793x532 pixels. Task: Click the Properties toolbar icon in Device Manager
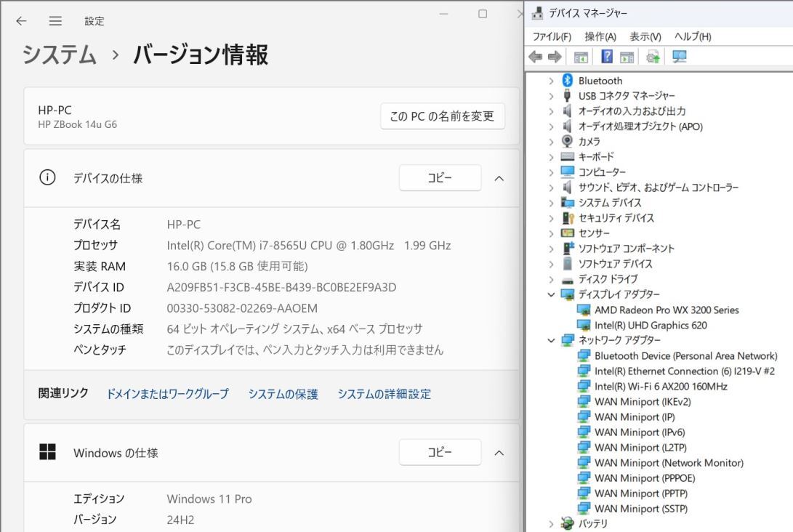pos(627,56)
